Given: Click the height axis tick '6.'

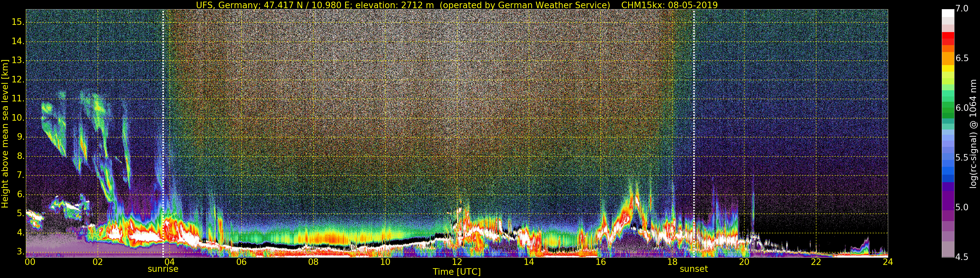Looking at the screenshot, I should coord(20,195).
